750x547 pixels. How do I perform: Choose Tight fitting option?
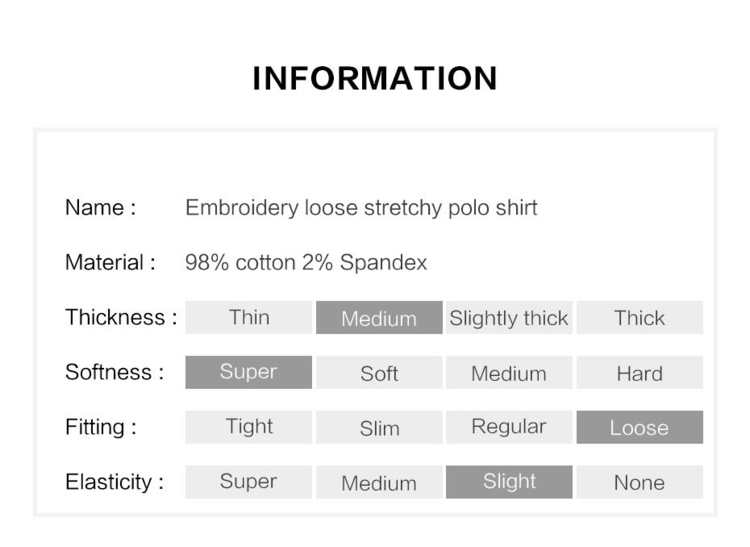point(249,427)
